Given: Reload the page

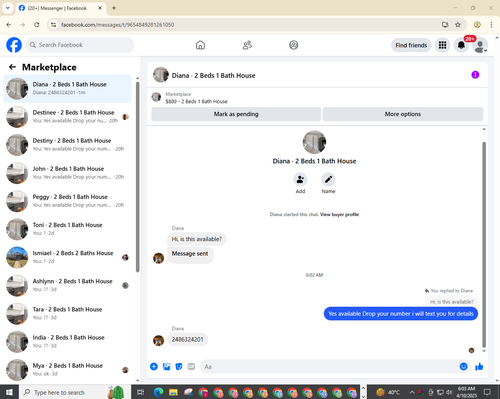Looking at the screenshot, I should pos(37,25).
